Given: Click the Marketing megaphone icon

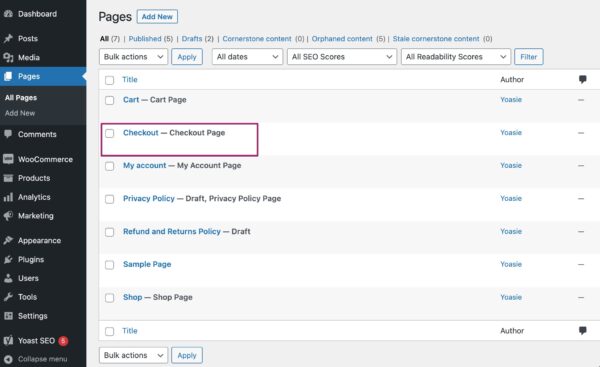Looking at the screenshot, I should pyautogui.click(x=8, y=216).
